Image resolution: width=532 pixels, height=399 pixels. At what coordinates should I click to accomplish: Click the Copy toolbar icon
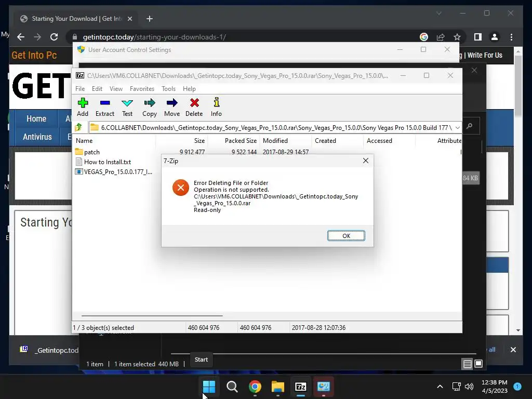point(150,107)
